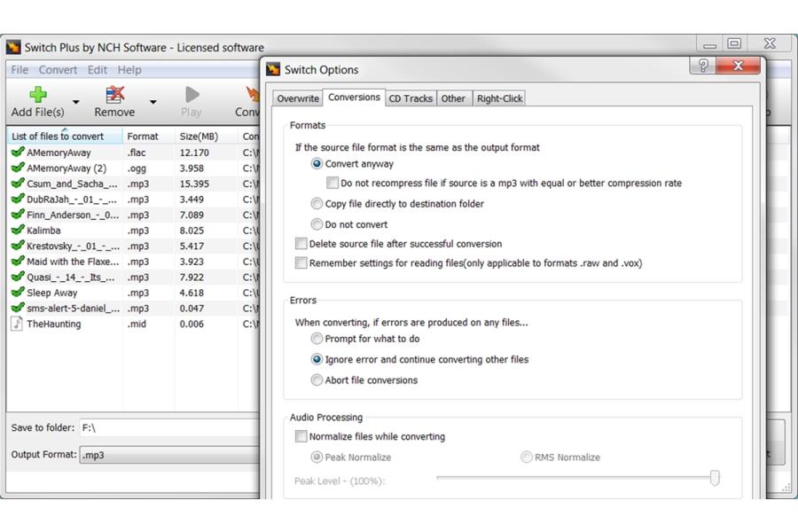Open the Output Format combo box
The height and width of the screenshot is (532, 798).
[169, 455]
